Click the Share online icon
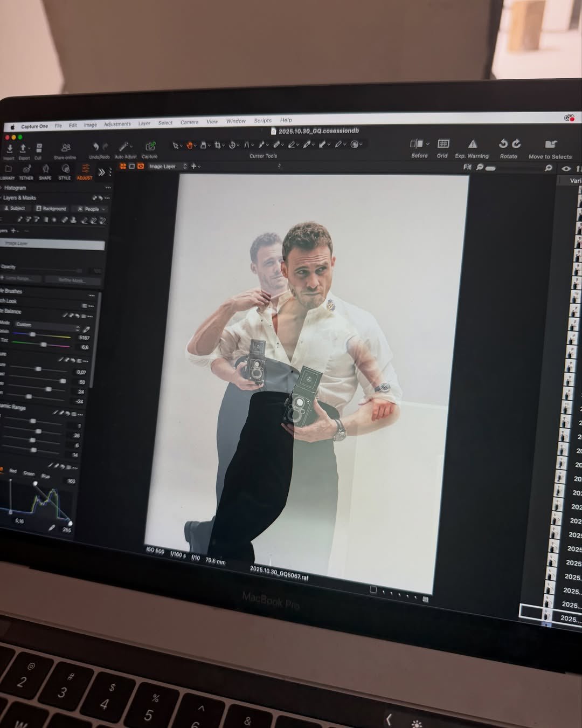Screen dimensions: 582x728 [66, 147]
